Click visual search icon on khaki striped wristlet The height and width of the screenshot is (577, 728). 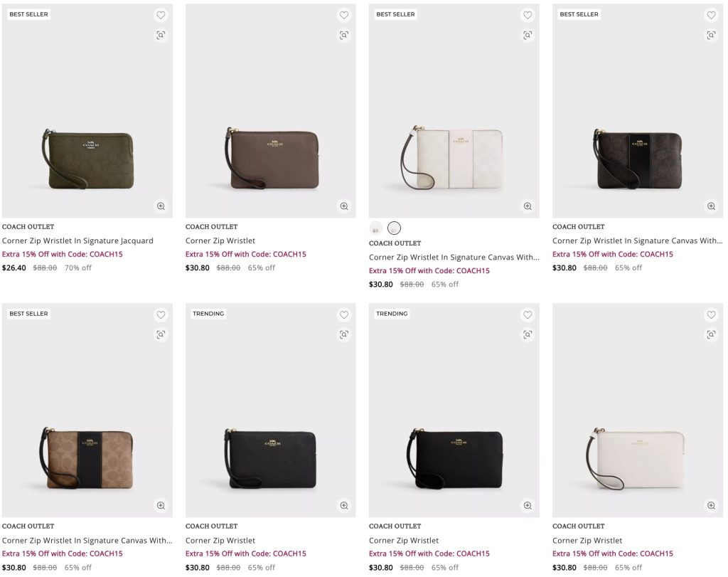161,334
